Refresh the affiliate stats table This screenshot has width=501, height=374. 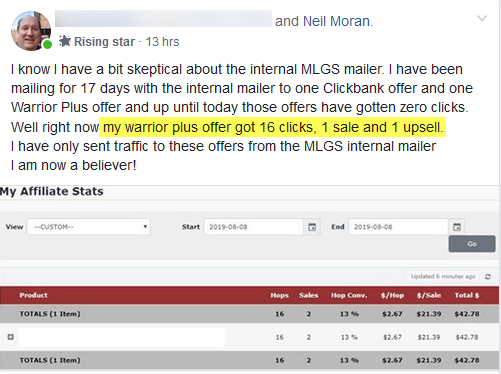(x=488, y=277)
